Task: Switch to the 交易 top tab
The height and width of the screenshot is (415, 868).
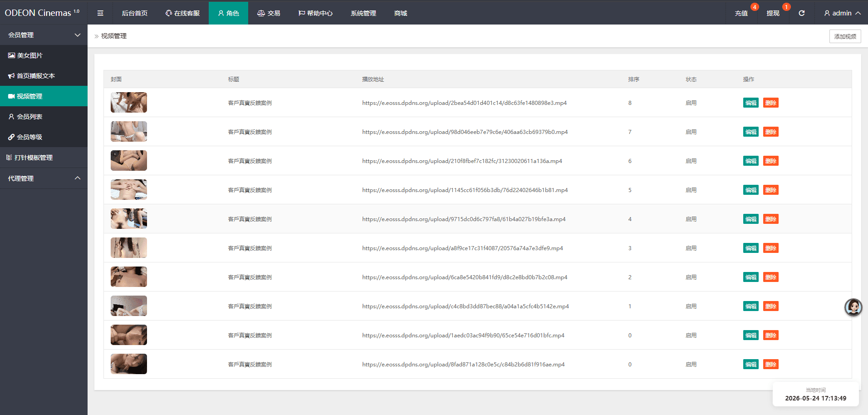Action: (269, 13)
